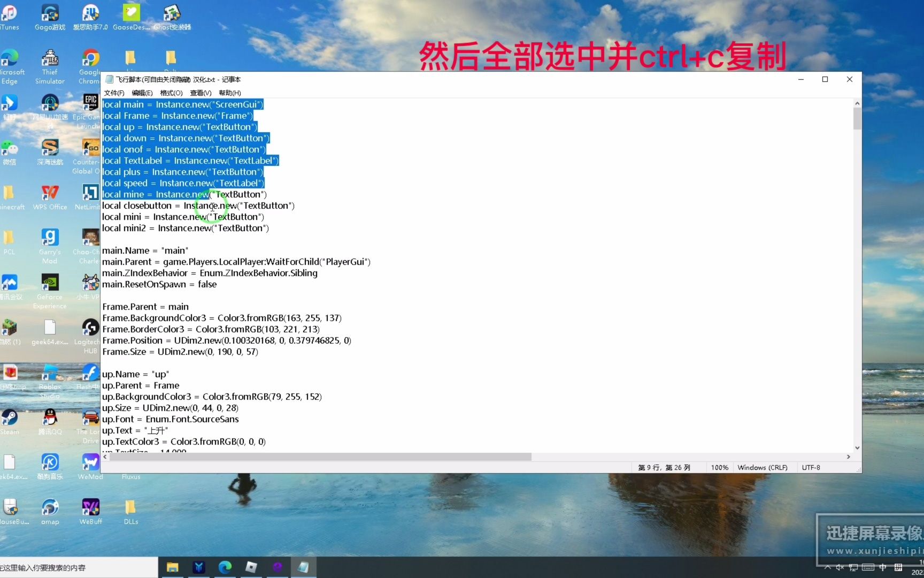The height and width of the screenshot is (578, 924).
Task: Open File Explorer from the taskbar
Action: pyautogui.click(x=172, y=567)
